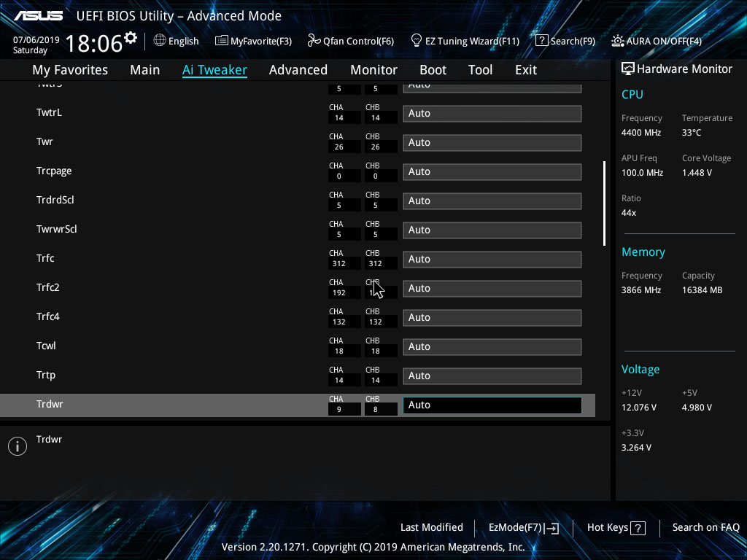Select the Trfc2 Auto field

[x=492, y=288]
